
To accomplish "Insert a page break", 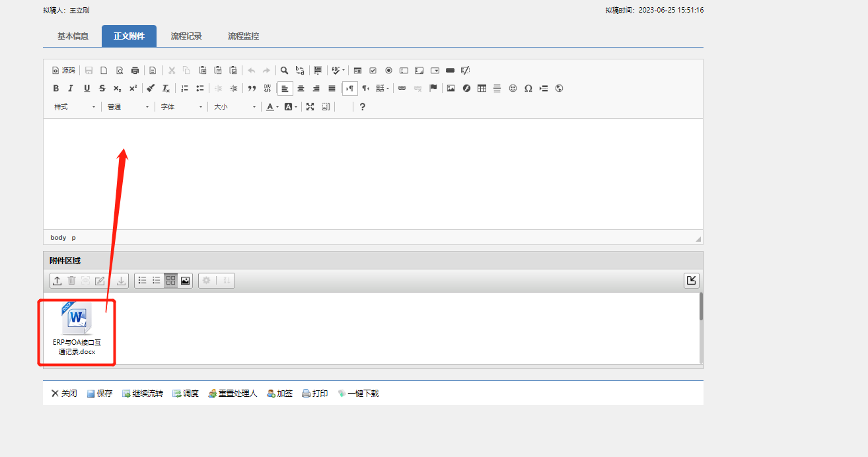I will (x=544, y=88).
